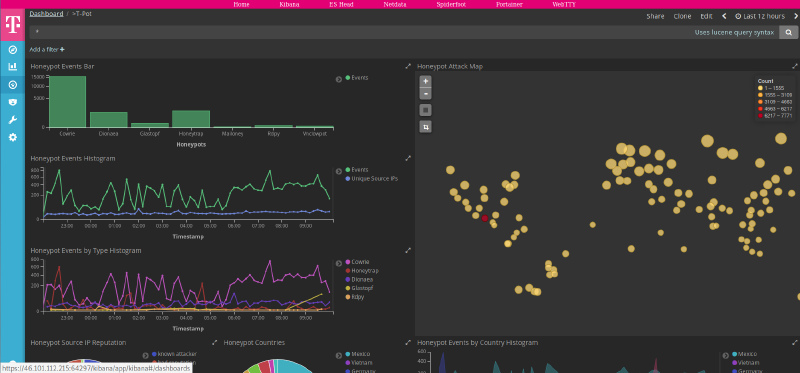The height and width of the screenshot is (373, 800).
Task: Open the ES Head item in top menu
Action: tap(341, 4)
